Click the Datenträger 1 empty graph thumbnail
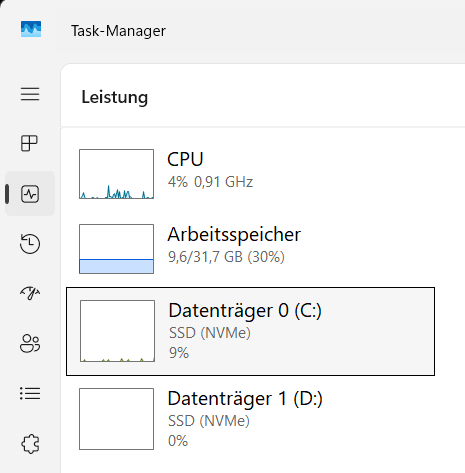 117,419
